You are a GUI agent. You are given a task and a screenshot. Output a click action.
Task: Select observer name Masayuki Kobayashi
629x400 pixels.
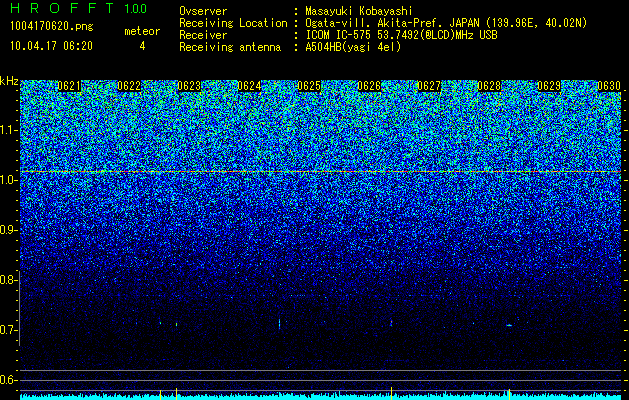point(359,11)
